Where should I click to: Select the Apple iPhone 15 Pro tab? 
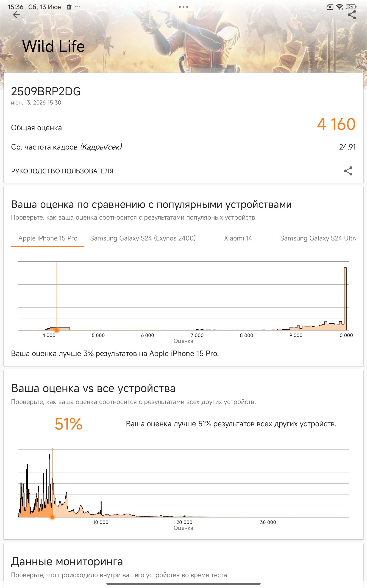48,238
